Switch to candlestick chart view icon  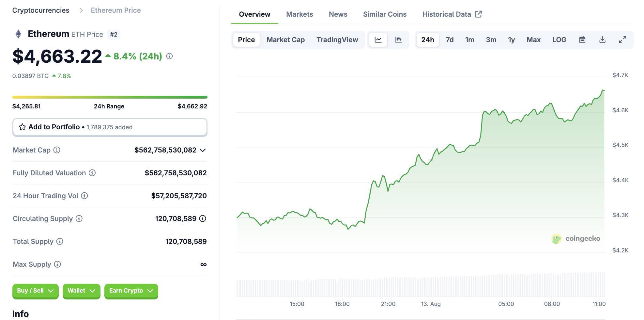(x=398, y=40)
